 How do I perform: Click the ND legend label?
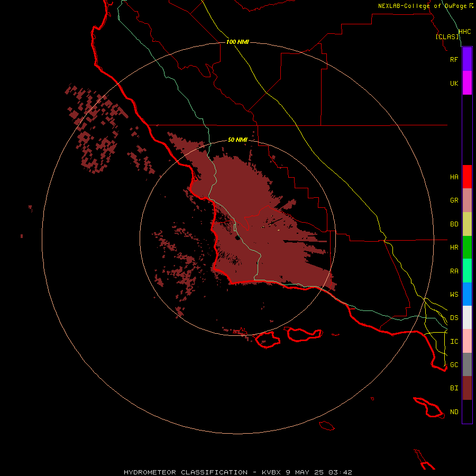454,412
